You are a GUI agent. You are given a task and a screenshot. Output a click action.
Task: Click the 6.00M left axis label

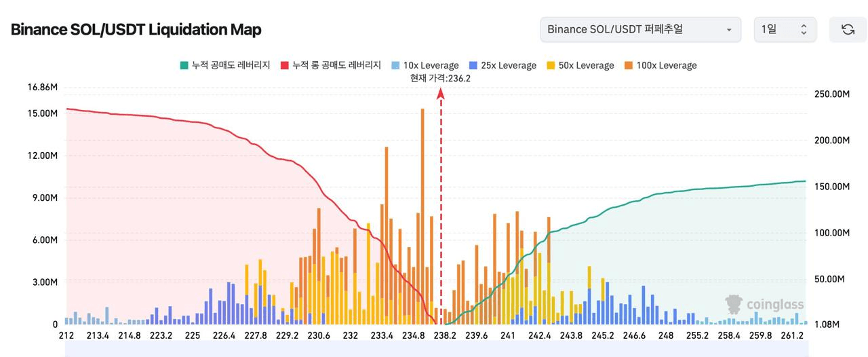tap(45, 240)
